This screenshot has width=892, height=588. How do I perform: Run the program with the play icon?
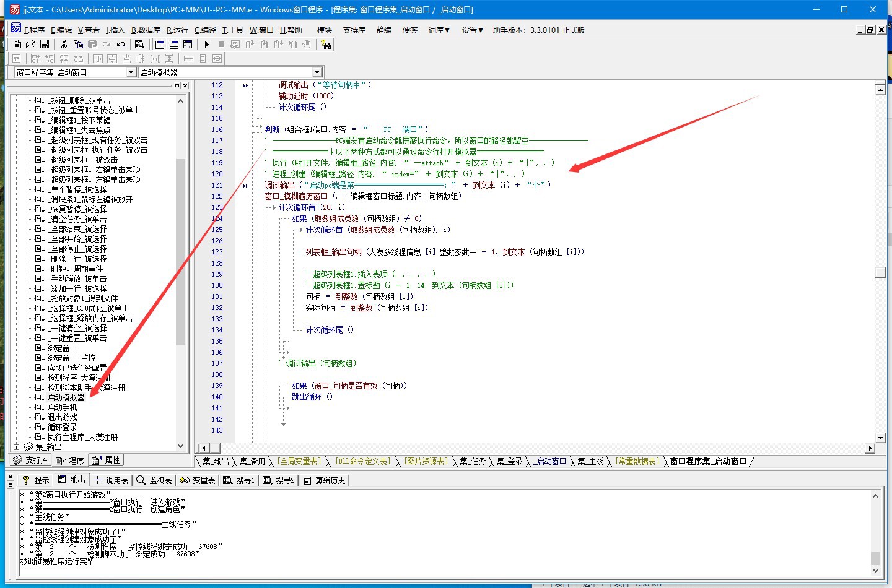[207, 44]
